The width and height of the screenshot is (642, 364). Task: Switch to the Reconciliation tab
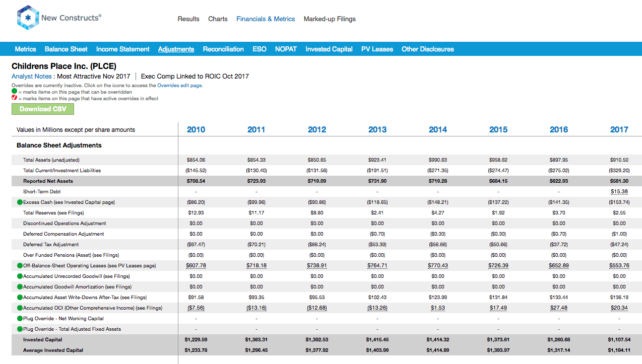(x=223, y=49)
